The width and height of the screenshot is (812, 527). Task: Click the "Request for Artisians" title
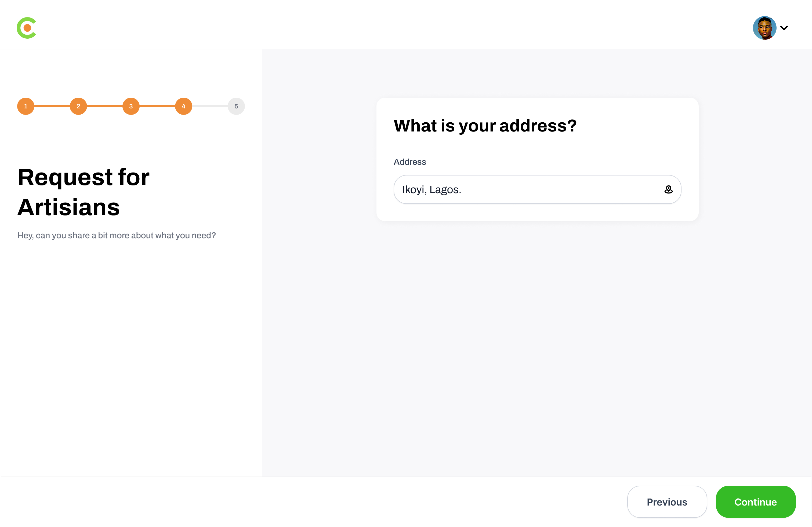(x=84, y=192)
